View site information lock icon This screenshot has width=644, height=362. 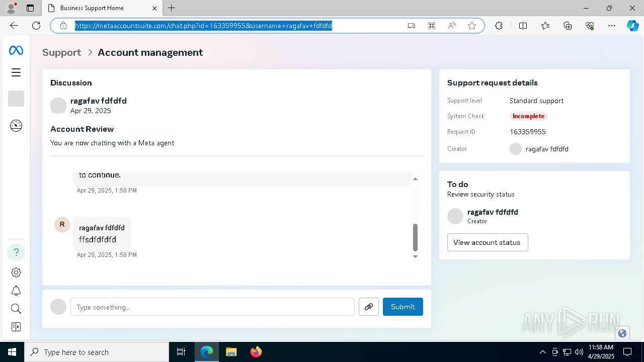point(63,26)
